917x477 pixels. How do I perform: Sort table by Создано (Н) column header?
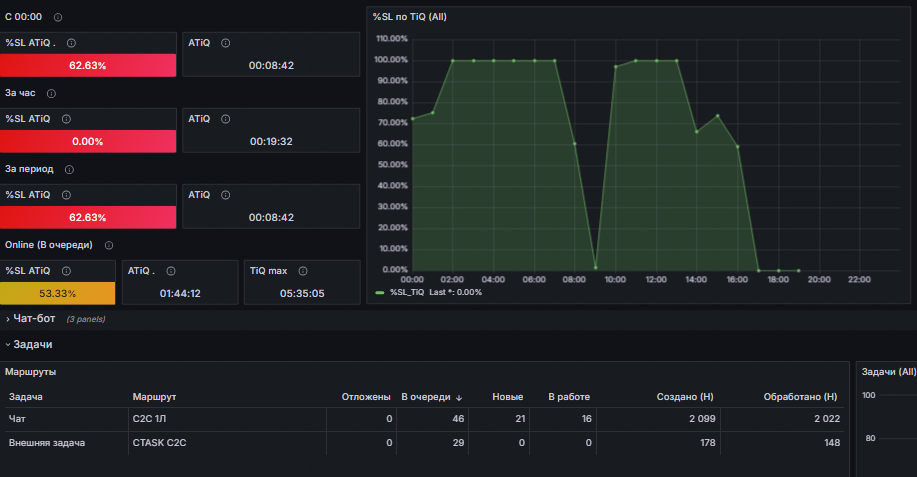tap(685, 397)
